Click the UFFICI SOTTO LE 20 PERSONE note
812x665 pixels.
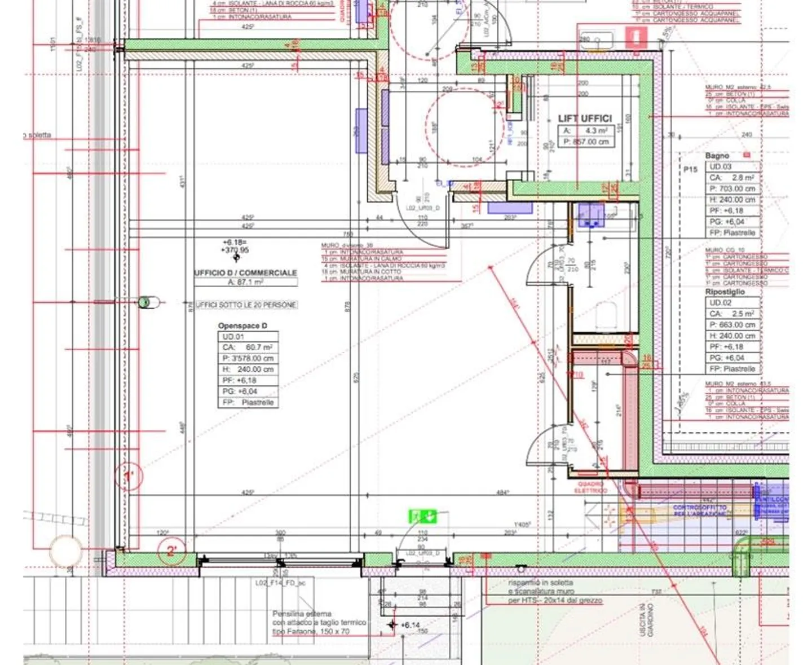click(246, 305)
